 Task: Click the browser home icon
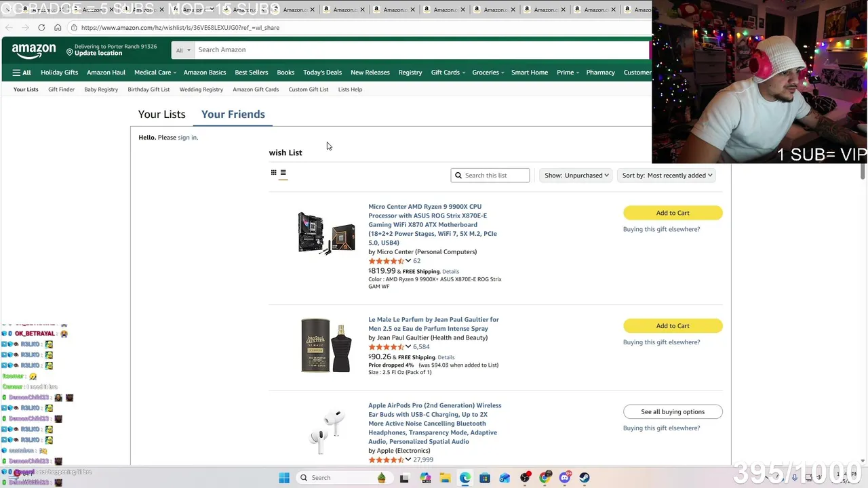tap(58, 28)
